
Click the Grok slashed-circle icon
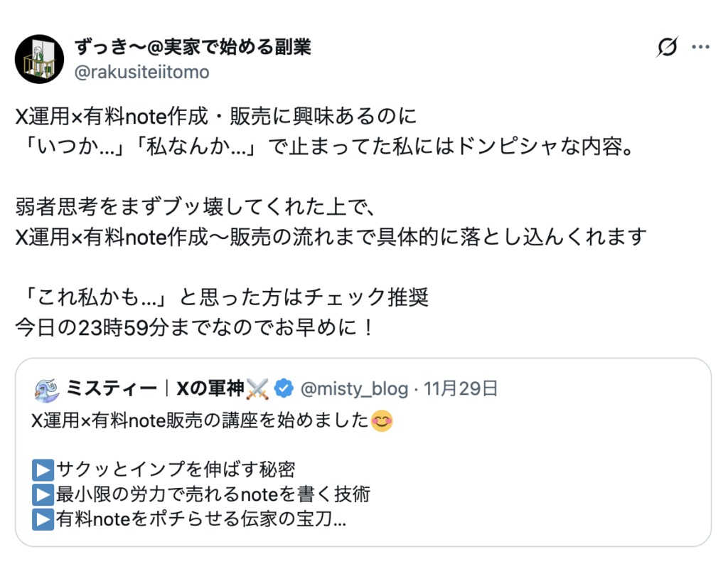click(x=667, y=48)
